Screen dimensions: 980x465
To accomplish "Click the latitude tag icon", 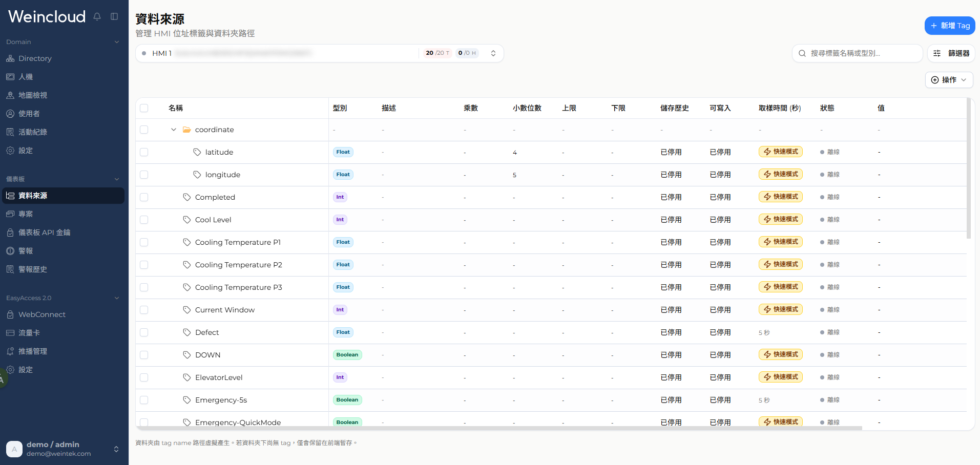I will coord(197,152).
